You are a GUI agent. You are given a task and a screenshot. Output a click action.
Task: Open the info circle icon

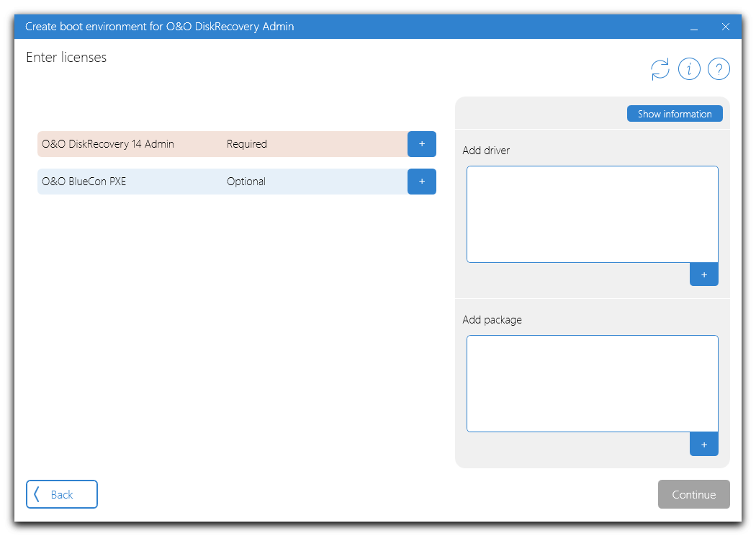[x=689, y=69]
